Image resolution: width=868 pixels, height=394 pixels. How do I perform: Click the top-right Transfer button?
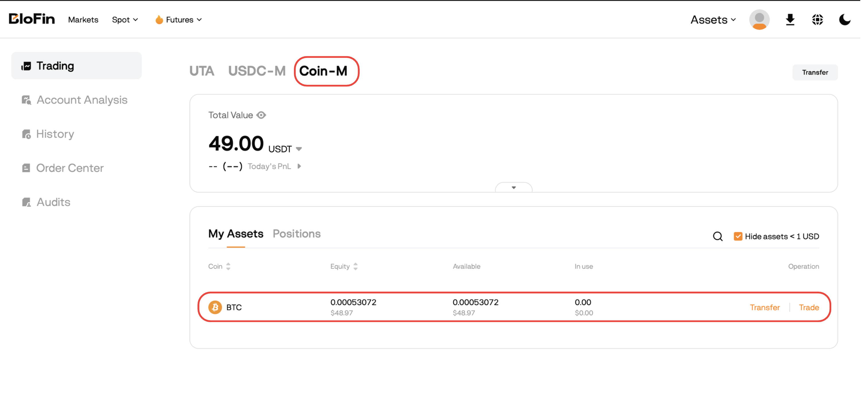[x=815, y=72]
